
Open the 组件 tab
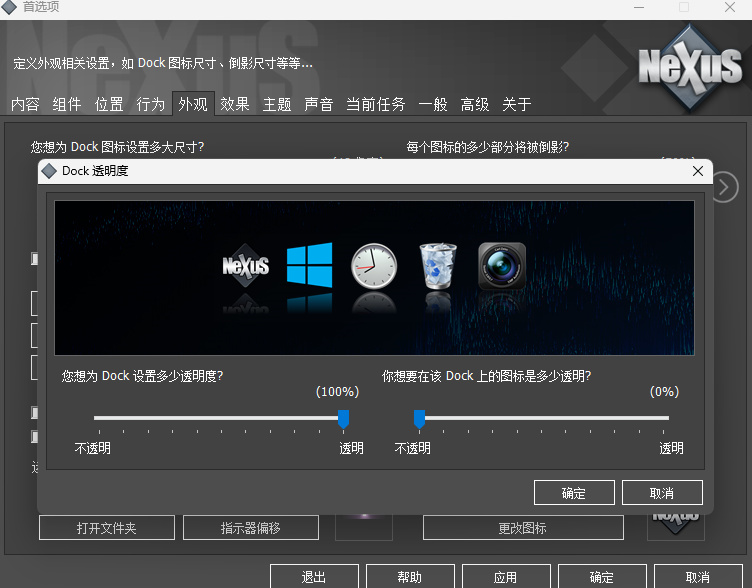[x=67, y=104]
